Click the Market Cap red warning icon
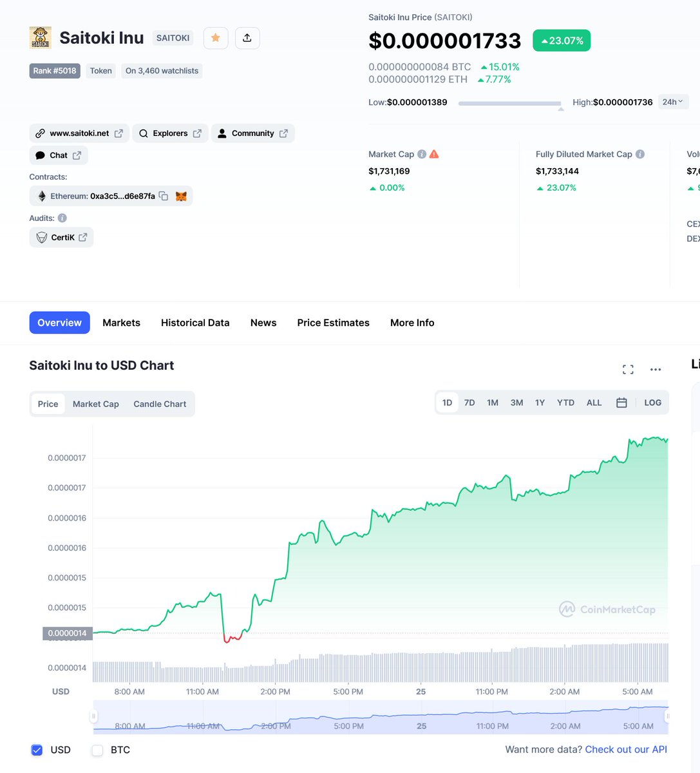 (x=434, y=154)
